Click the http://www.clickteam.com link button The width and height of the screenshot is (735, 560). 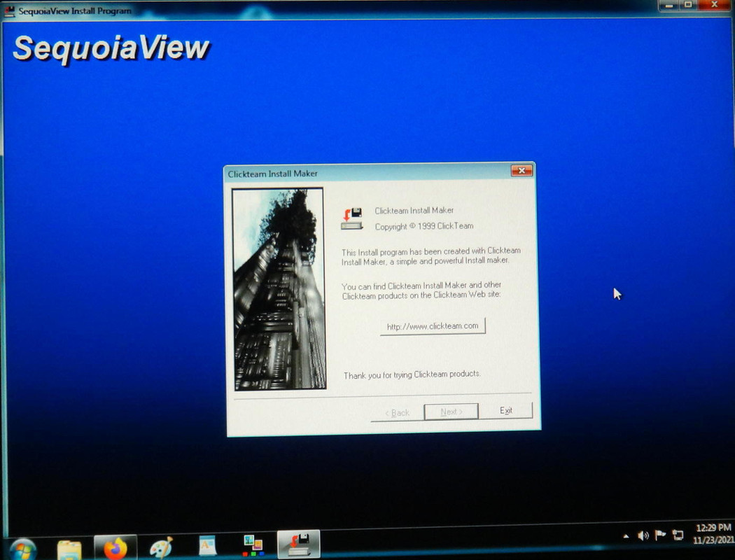(x=433, y=325)
